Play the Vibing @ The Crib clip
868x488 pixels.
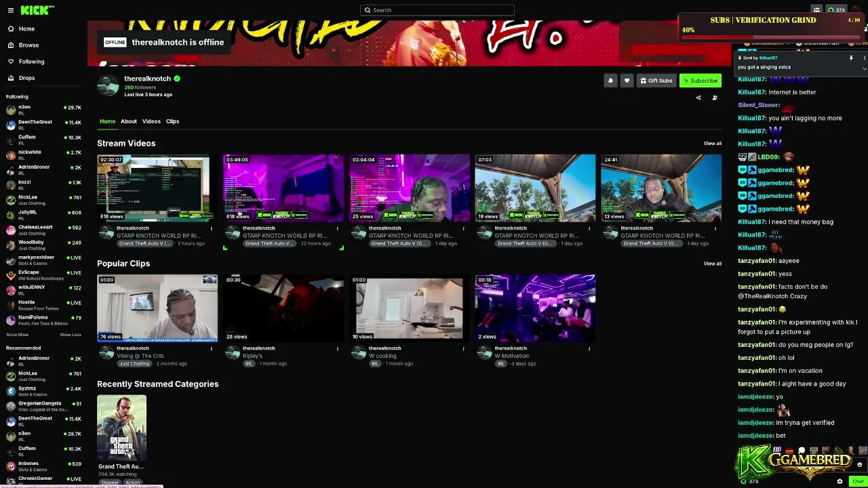pyautogui.click(x=157, y=308)
